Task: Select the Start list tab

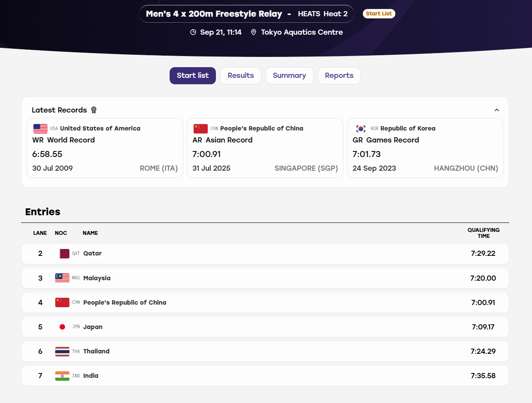Action: point(193,76)
